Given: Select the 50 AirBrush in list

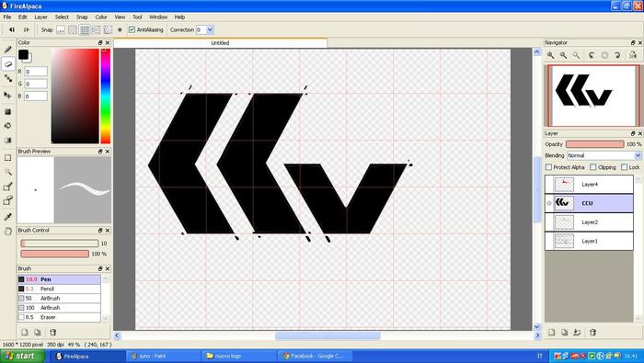Looking at the screenshot, I should click(59, 298).
